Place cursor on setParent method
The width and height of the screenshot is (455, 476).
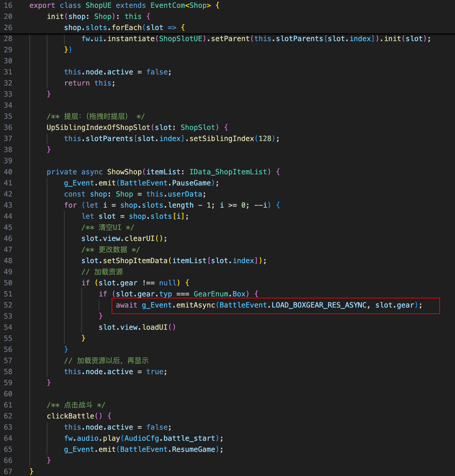pos(230,39)
